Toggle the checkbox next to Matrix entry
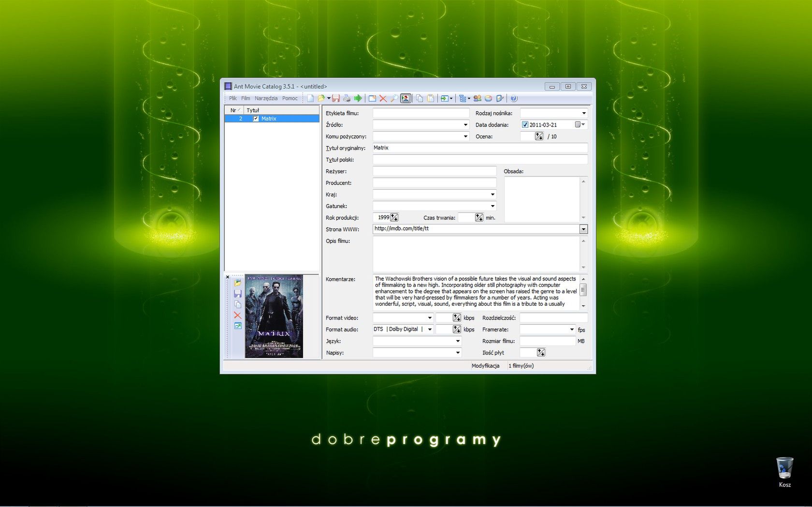This screenshot has width=812, height=507. tap(256, 118)
